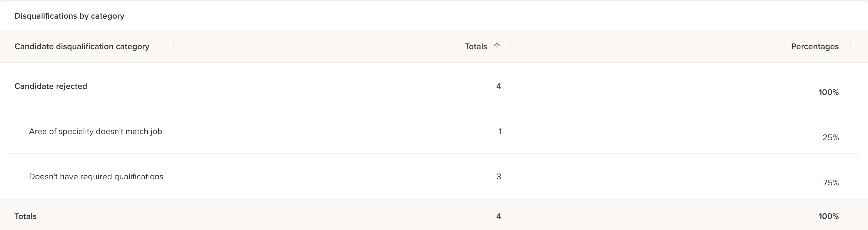This screenshot has width=868, height=230.
Task: Click the Totals footer row label
Action: [x=25, y=216]
